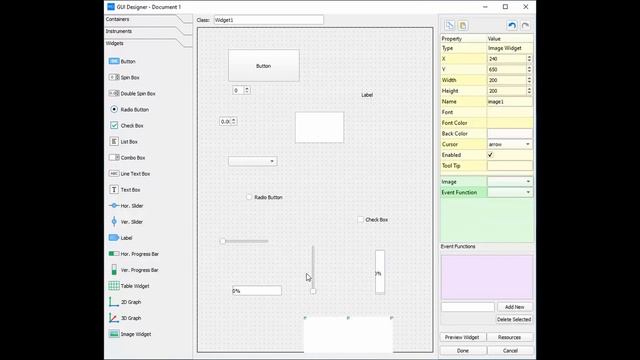Click the large Button on the canvas
Screen dimensions: 640x360
pyautogui.click(x=264, y=66)
